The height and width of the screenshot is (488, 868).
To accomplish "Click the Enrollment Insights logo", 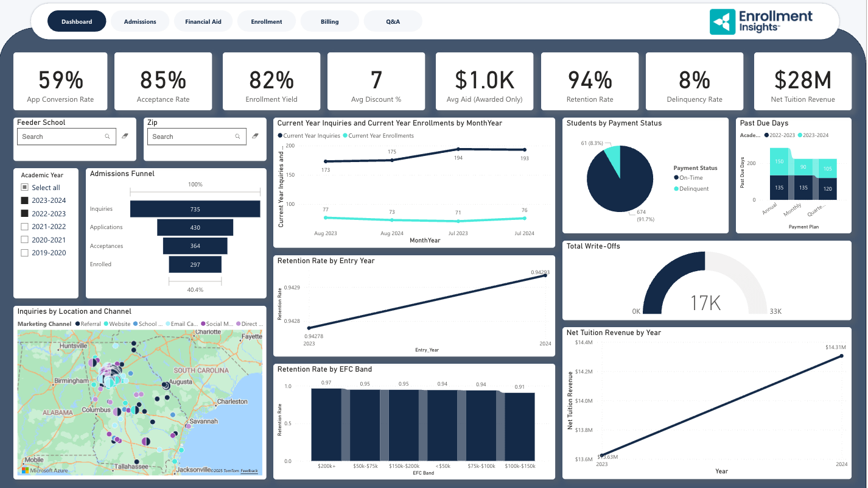I will 761,21.
